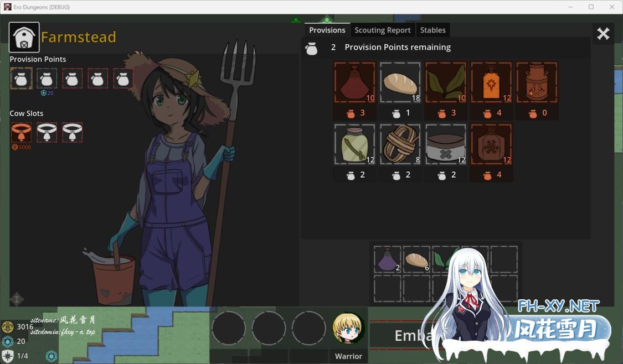Select the green jar provision
Image resolution: width=623 pixels, height=364 pixels.
pos(355,144)
